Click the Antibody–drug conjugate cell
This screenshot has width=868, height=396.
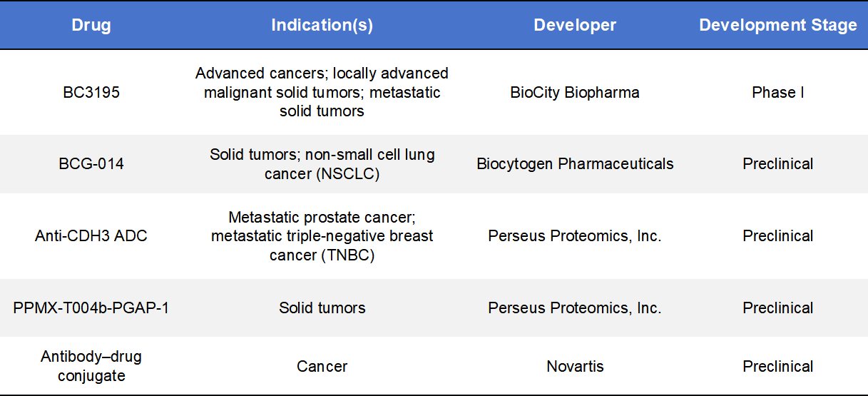(91, 366)
